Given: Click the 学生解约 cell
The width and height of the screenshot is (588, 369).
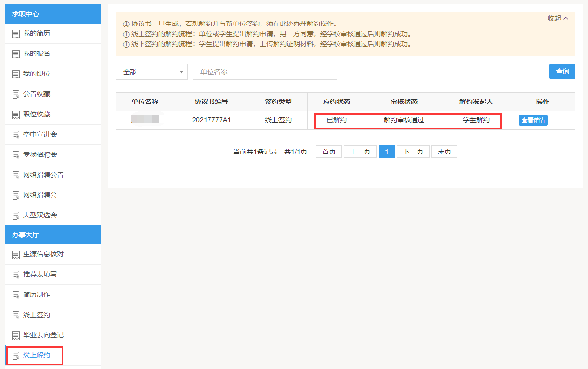Looking at the screenshot, I should pos(476,120).
